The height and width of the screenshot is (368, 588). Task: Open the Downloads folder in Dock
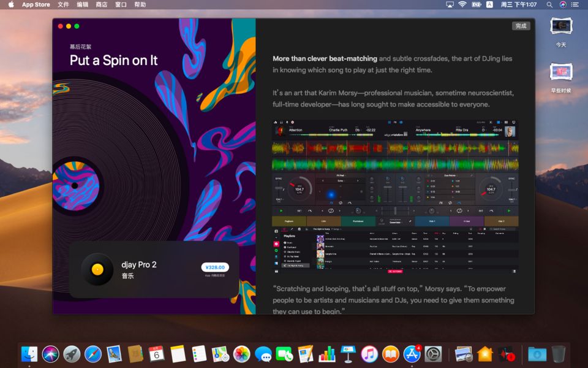coord(537,354)
